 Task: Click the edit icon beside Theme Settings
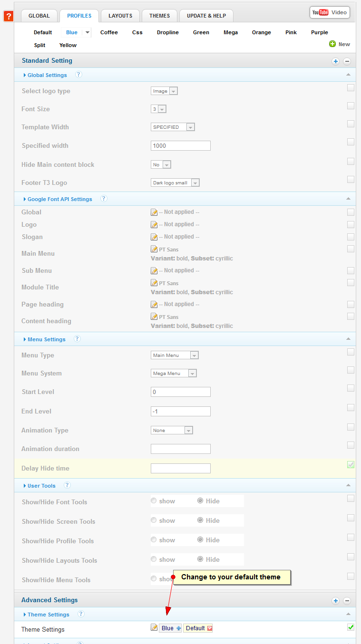[x=154, y=628]
